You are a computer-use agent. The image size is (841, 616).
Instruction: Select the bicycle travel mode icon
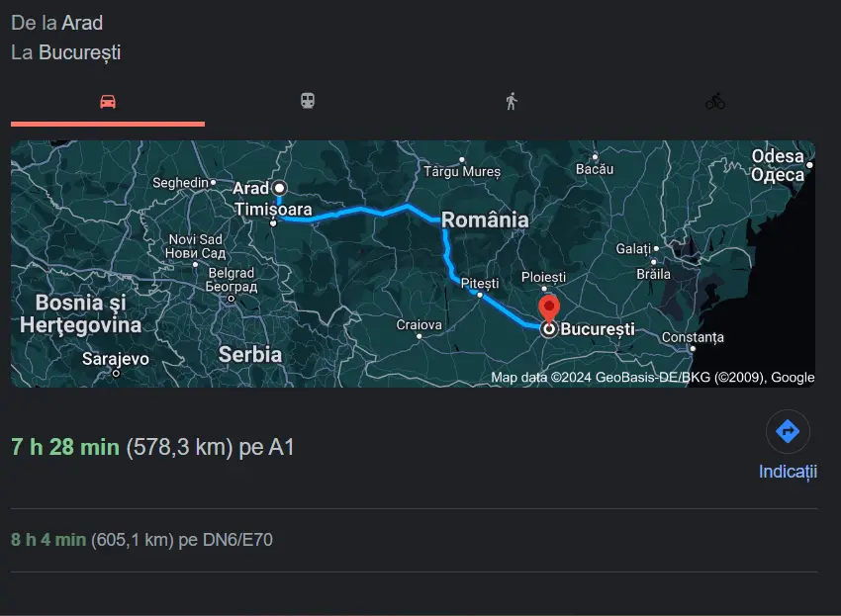click(x=715, y=101)
